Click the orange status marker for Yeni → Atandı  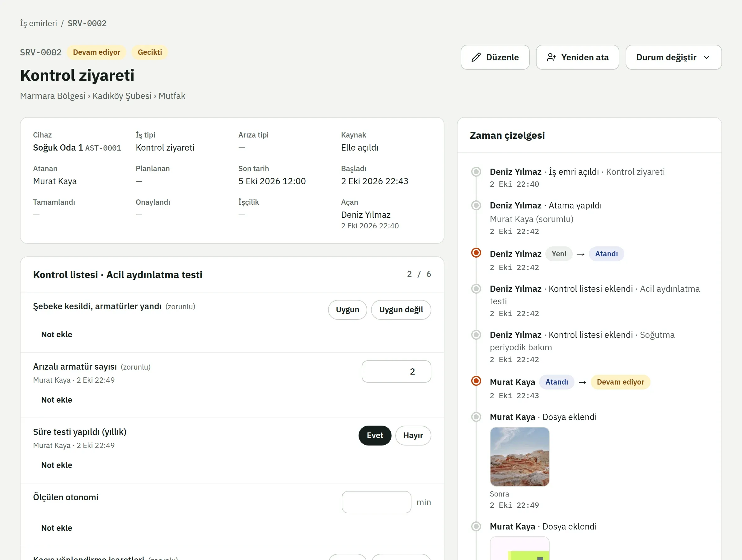[476, 253]
